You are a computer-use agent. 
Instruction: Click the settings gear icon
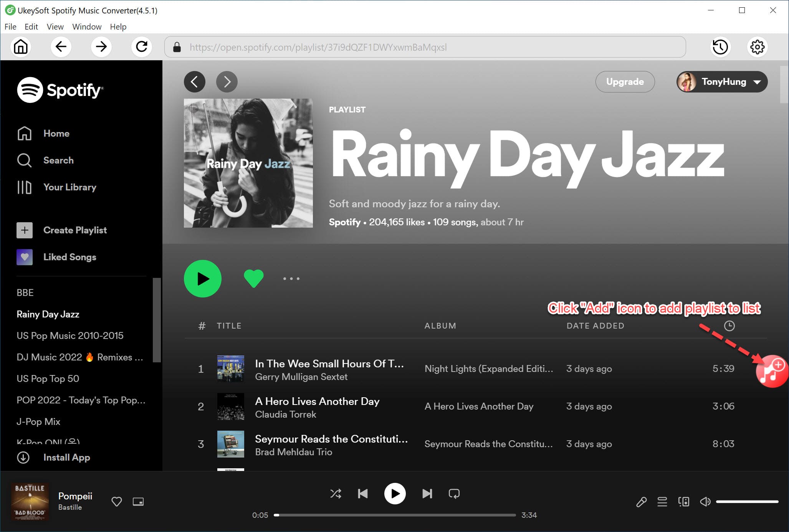757,46
